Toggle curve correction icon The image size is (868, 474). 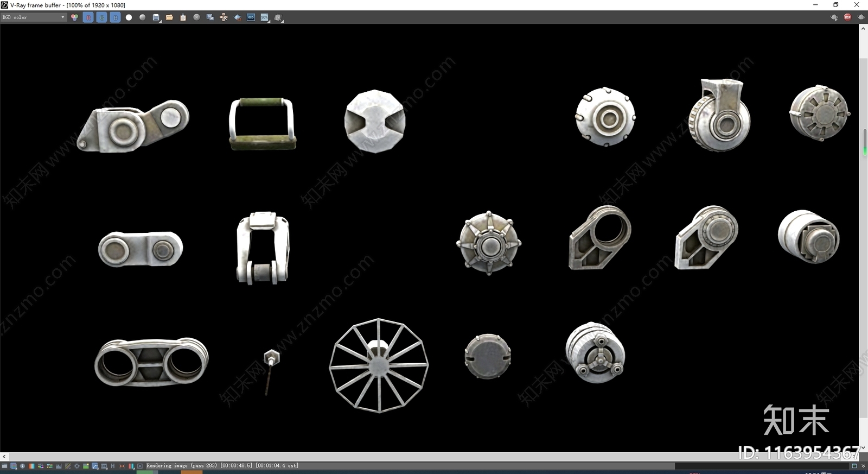(x=68, y=466)
